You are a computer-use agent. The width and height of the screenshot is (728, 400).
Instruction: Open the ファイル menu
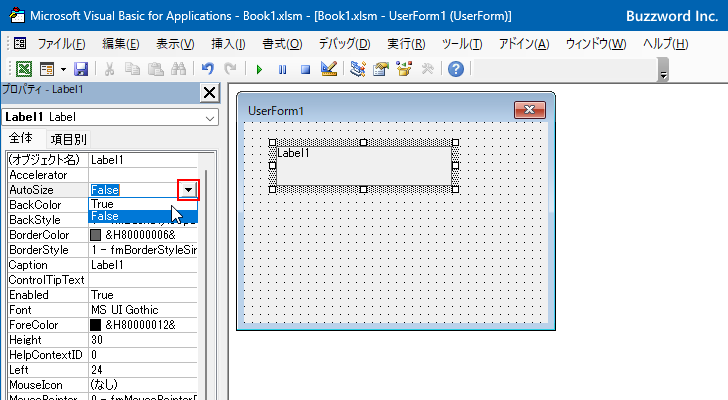[61, 44]
